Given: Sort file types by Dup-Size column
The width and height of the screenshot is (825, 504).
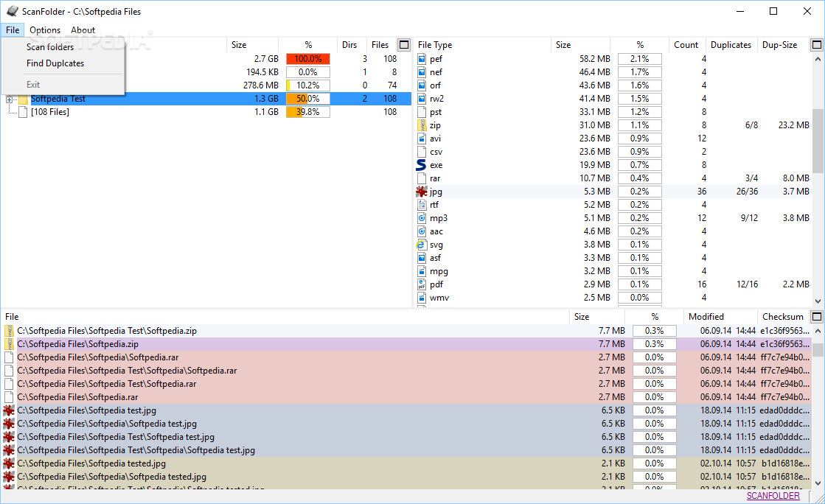Looking at the screenshot, I should [780, 45].
